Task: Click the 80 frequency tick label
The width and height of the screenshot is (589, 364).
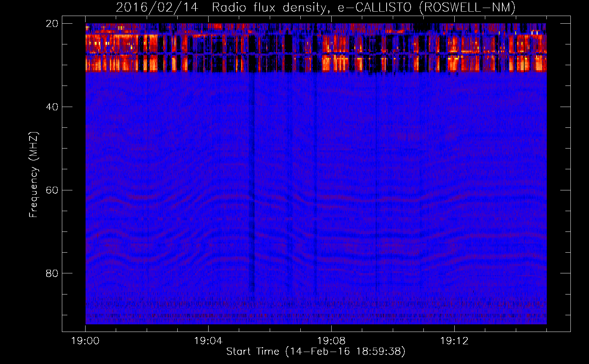Action: tap(52, 273)
